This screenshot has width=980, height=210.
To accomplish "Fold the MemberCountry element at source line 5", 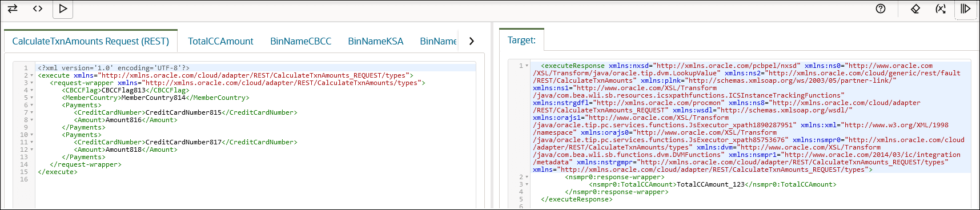I will click(x=31, y=98).
